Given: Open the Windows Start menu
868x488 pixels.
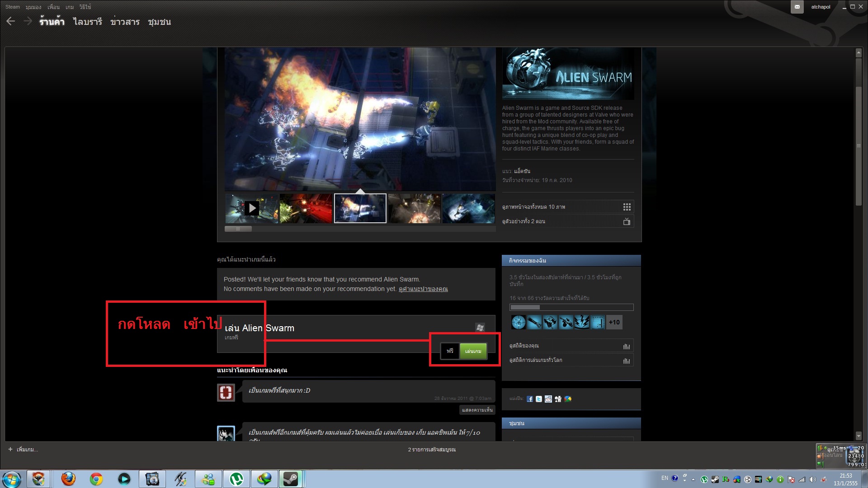Looking at the screenshot, I should click(11, 479).
